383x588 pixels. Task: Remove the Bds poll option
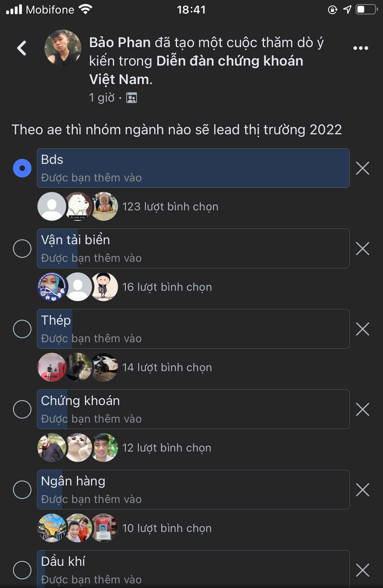(x=362, y=168)
